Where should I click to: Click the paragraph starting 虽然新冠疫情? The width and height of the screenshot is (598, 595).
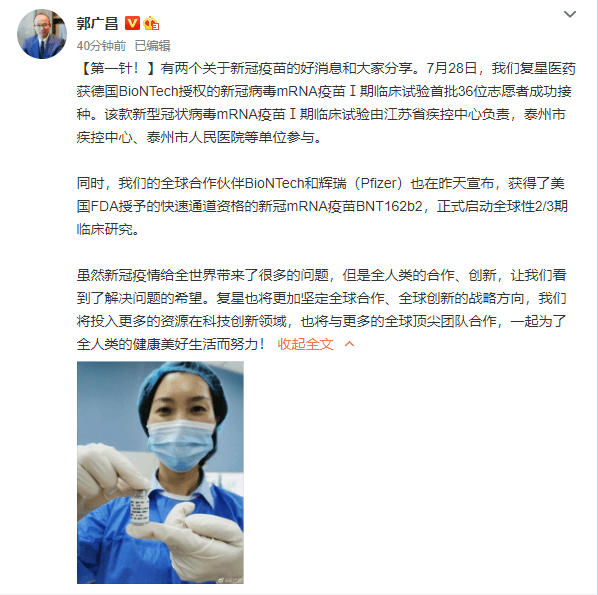tap(322, 309)
